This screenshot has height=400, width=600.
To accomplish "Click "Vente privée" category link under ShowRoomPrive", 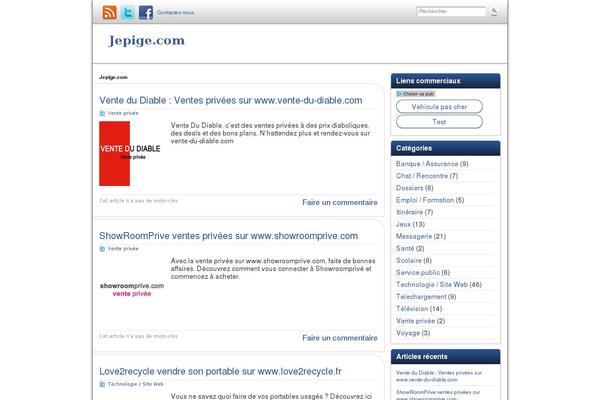I will (x=123, y=249).
